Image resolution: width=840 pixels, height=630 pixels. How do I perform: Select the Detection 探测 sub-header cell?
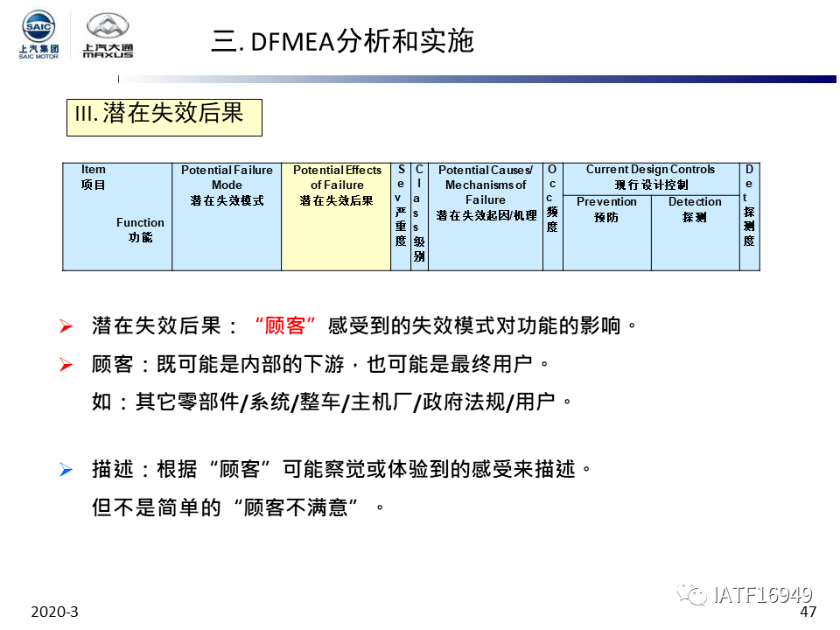tap(695, 232)
